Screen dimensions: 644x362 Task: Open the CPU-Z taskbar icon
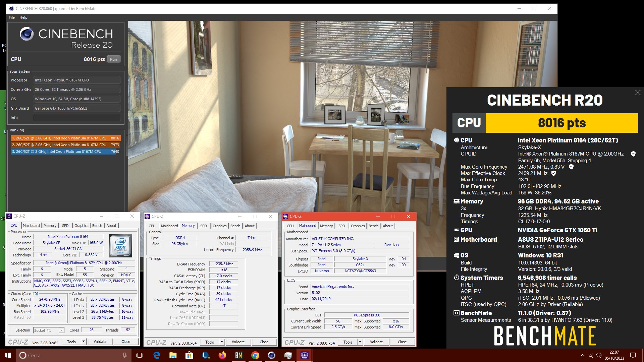[x=304, y=355]
